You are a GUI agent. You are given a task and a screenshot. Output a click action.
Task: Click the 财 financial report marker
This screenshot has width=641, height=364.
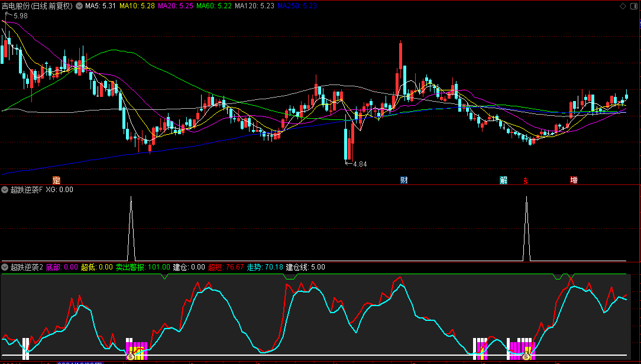tap(404, 180)
